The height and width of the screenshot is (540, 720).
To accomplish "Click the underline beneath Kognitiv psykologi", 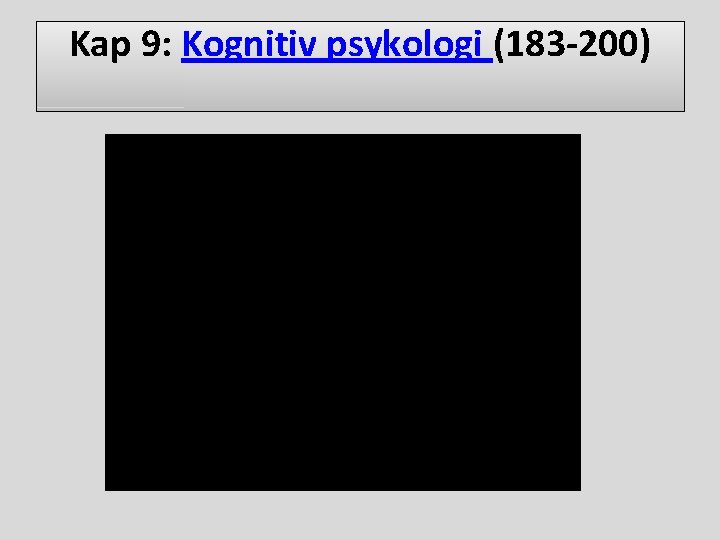I will [337, 61].
